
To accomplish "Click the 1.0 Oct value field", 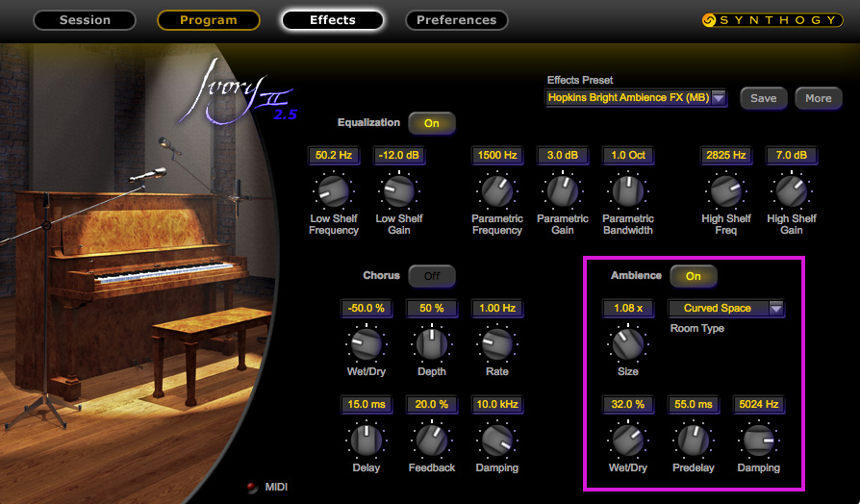I will (x=628, y=155).
